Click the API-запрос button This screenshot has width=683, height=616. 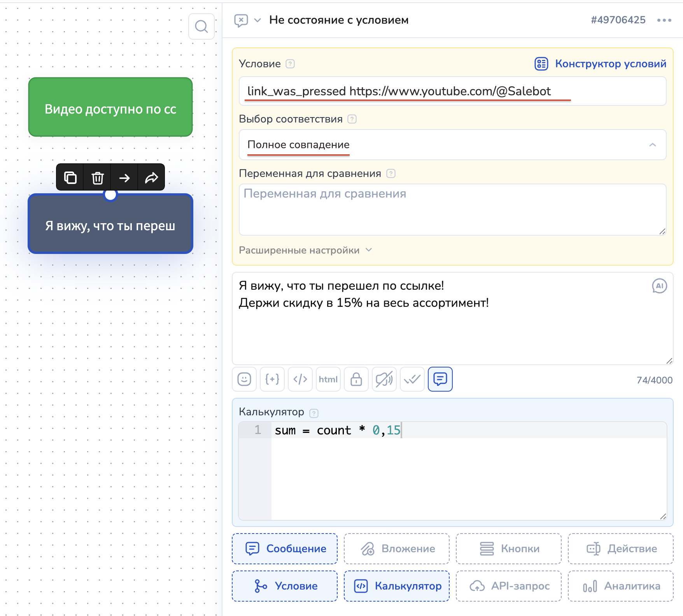pos(509,586)
